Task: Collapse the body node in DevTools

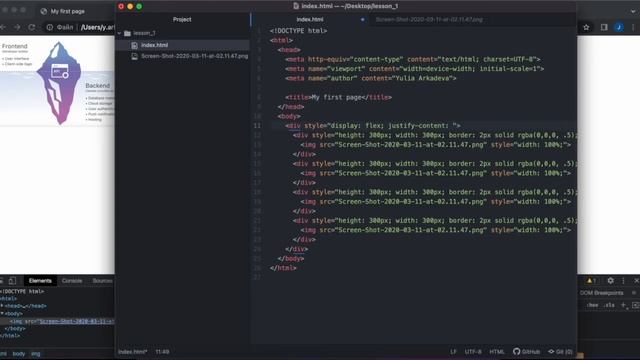Action: pyautogui.click(x=2, y=314)
